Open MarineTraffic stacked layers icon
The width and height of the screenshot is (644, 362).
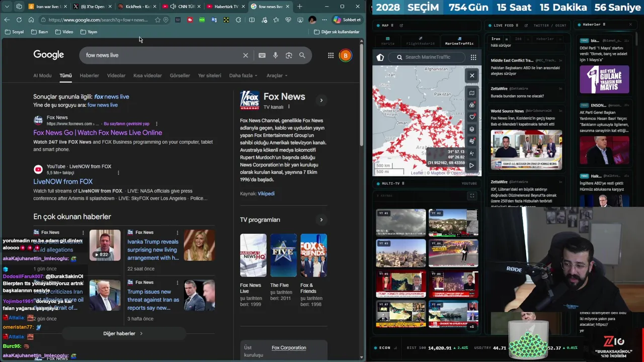472,129
